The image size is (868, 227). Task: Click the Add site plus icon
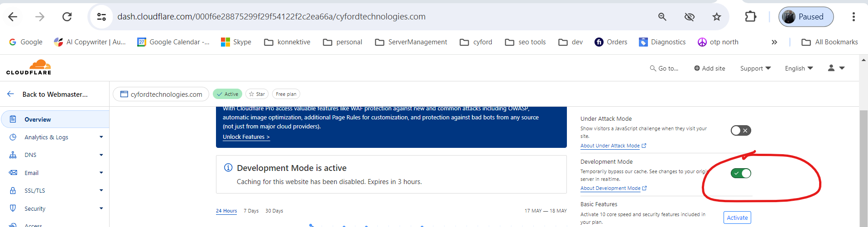[697, 68]
